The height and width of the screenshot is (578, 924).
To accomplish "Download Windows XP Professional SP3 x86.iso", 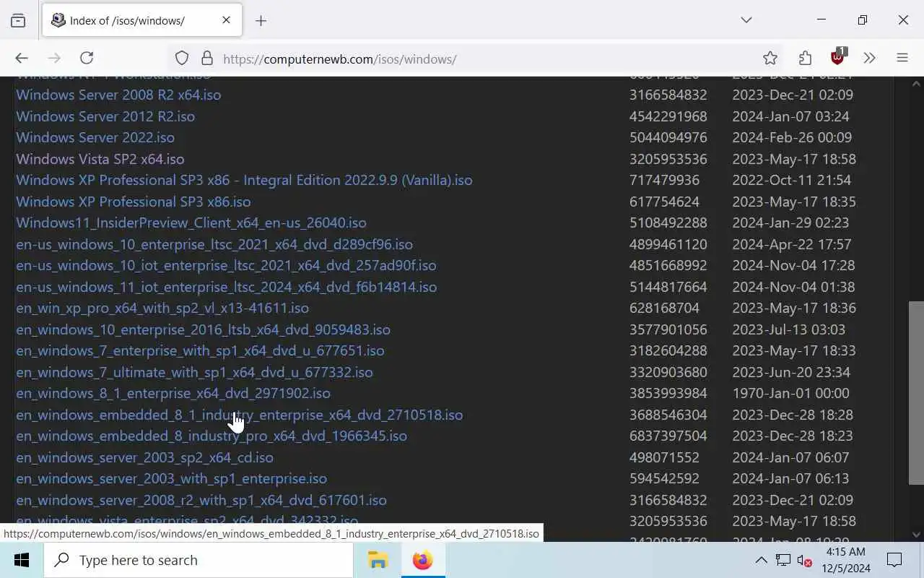I will [134, 202].
